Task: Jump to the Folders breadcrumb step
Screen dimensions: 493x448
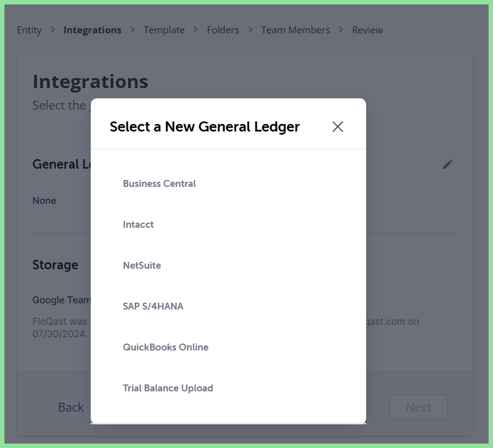Action: (223, 30)
